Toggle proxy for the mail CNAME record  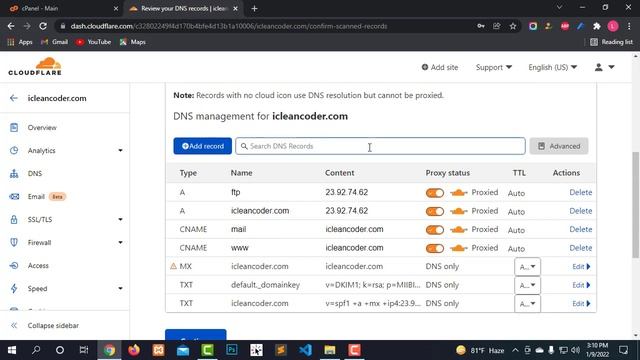pyautogui.click(x=435, y=230)
